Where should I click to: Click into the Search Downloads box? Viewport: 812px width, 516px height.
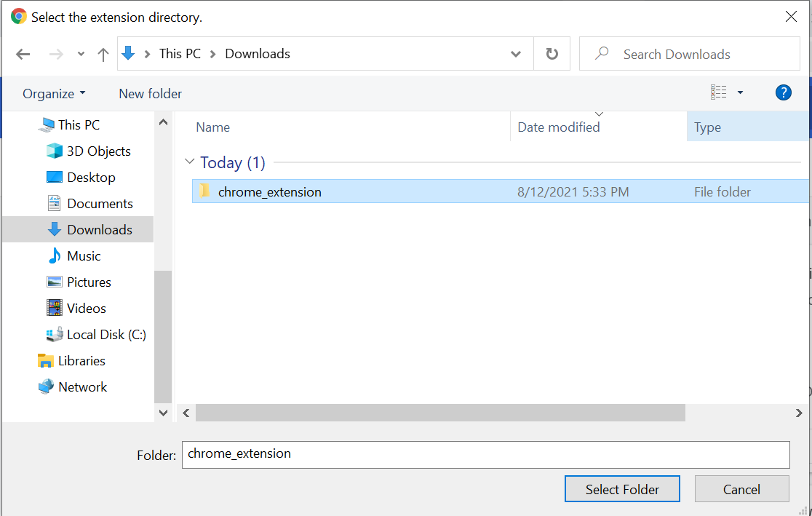pos(689,53)
